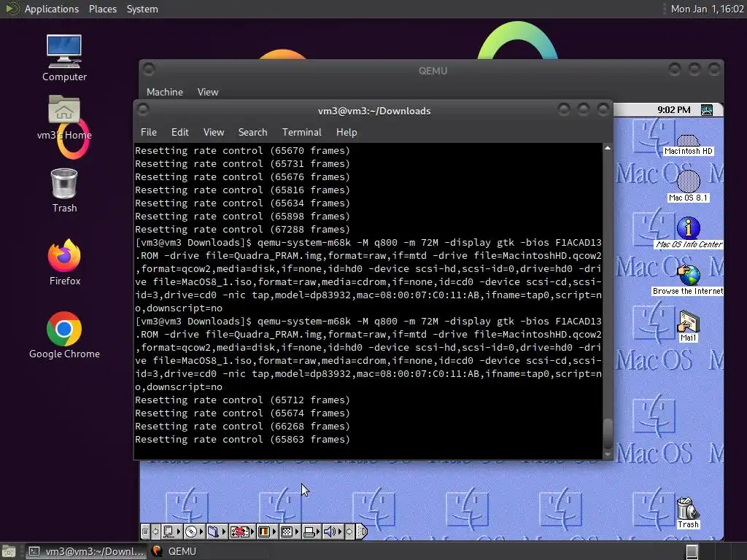The width and height of the screenshot is (747, 560).
Task: Open the Mail icon on Mac desktop
Action: coord(689,326)
